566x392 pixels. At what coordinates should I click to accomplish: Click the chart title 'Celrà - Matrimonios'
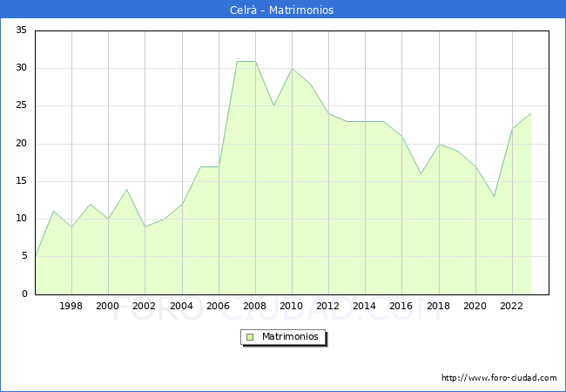coord(281,10)
